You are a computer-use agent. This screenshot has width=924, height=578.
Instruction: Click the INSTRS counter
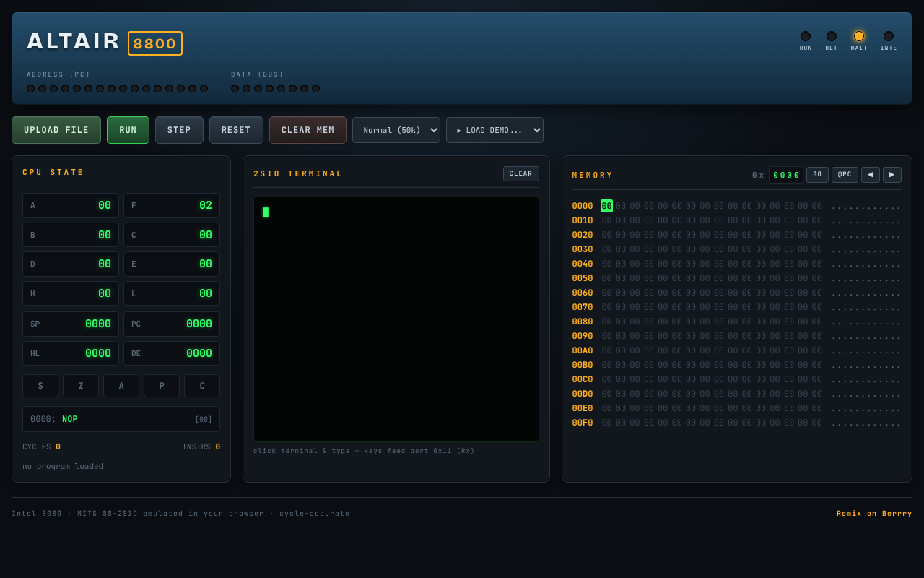(x=201, y=447)
